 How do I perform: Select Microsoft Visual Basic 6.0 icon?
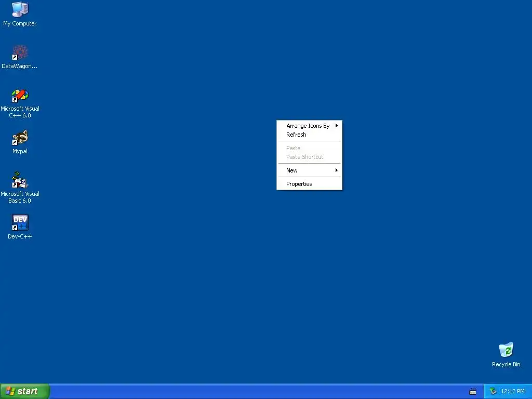20,180
